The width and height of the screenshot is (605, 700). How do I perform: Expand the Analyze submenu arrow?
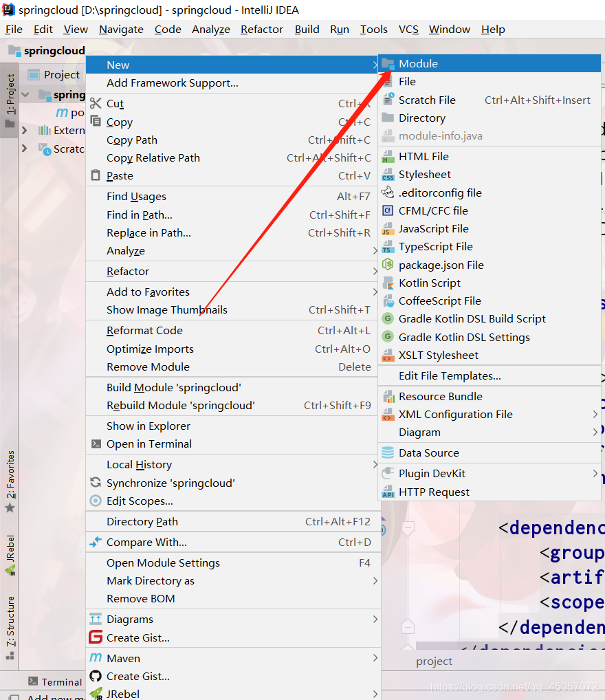375,251
